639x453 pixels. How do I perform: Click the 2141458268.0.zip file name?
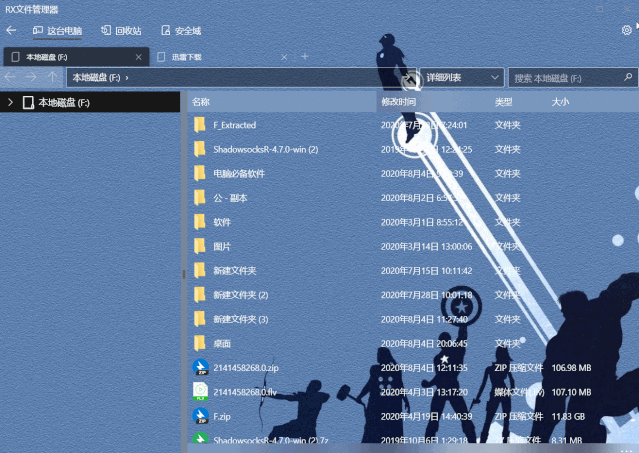(246, 368)
